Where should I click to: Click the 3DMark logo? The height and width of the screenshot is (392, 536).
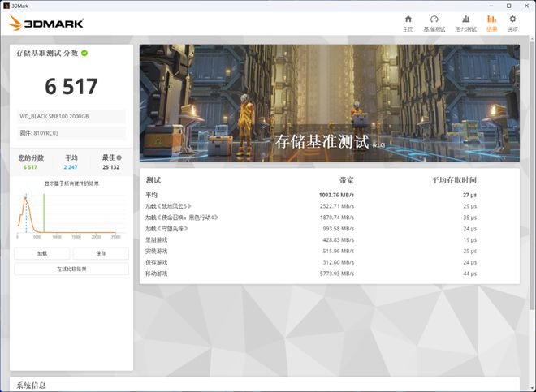(45, 23)
